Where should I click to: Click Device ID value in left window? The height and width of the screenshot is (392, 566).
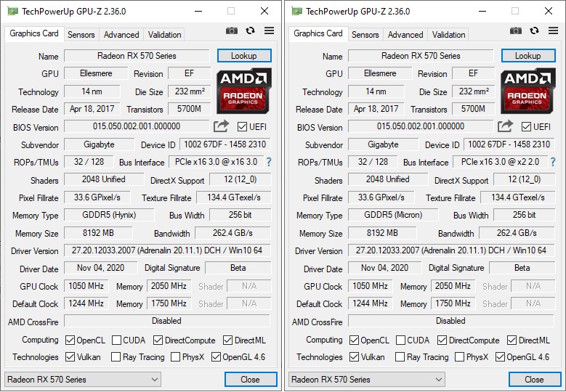tap(225, 144)
